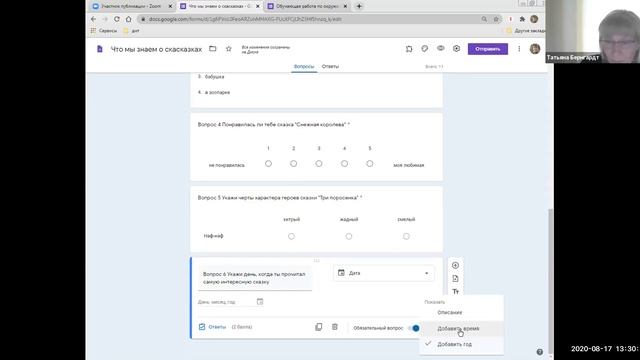Click the Вопрос 4 question title text
Image resolution: width=640 pixels, height=360 pixels.
click(273, 124)
